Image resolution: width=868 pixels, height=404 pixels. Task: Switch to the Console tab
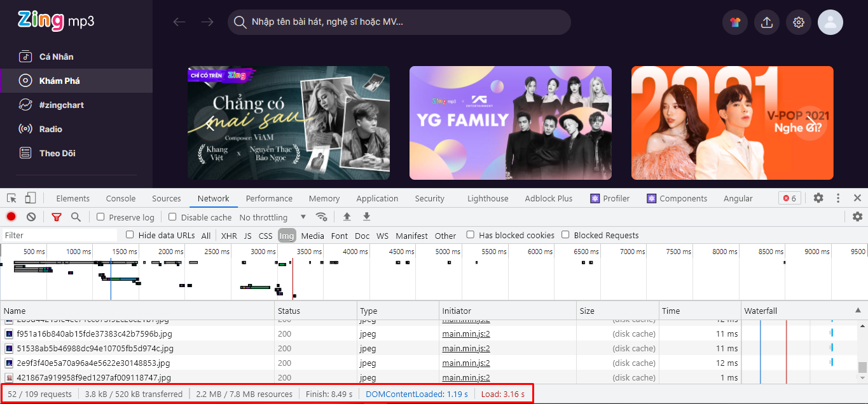click(121, 198)
